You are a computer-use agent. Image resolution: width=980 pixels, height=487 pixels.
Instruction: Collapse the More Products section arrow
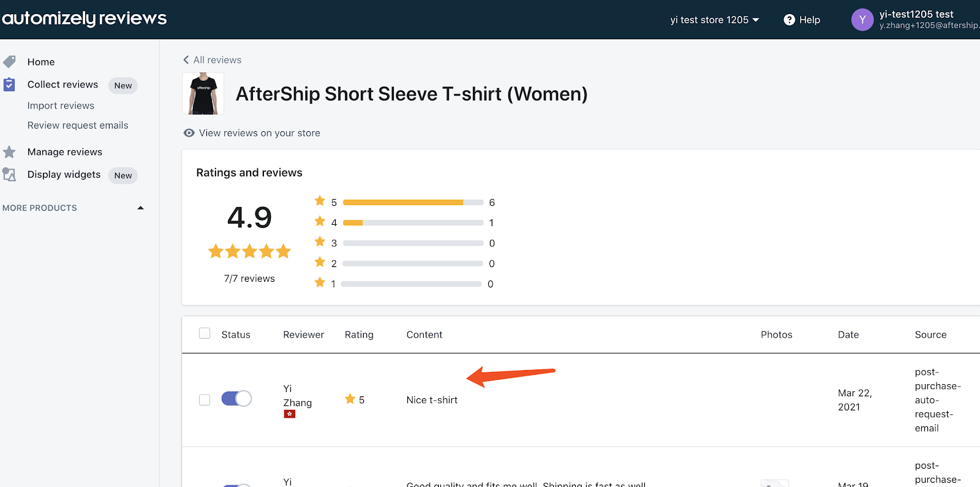(x=140, y=208)
